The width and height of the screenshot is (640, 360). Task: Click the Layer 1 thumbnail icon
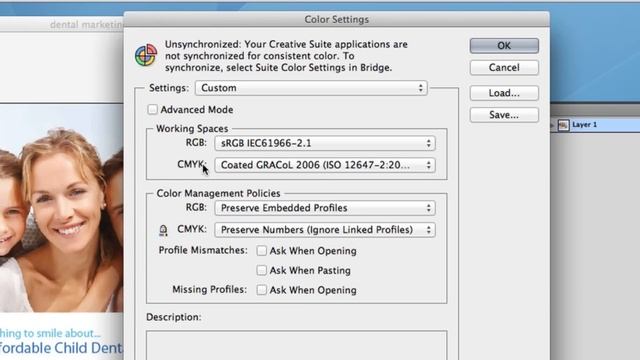coord(563,125)
